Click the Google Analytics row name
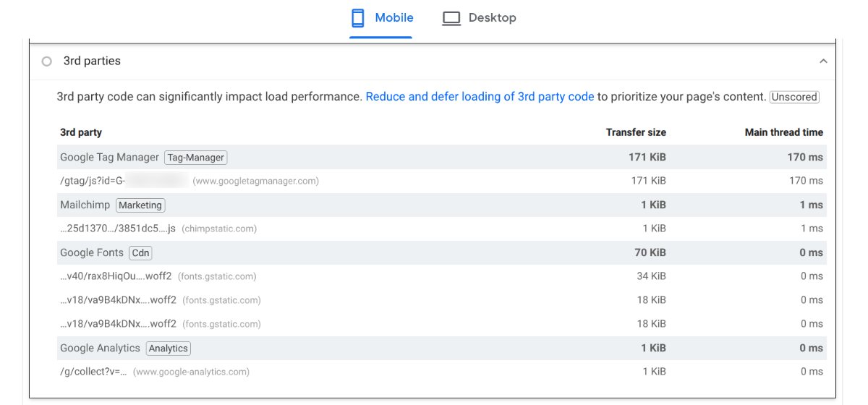 point(100,348)
